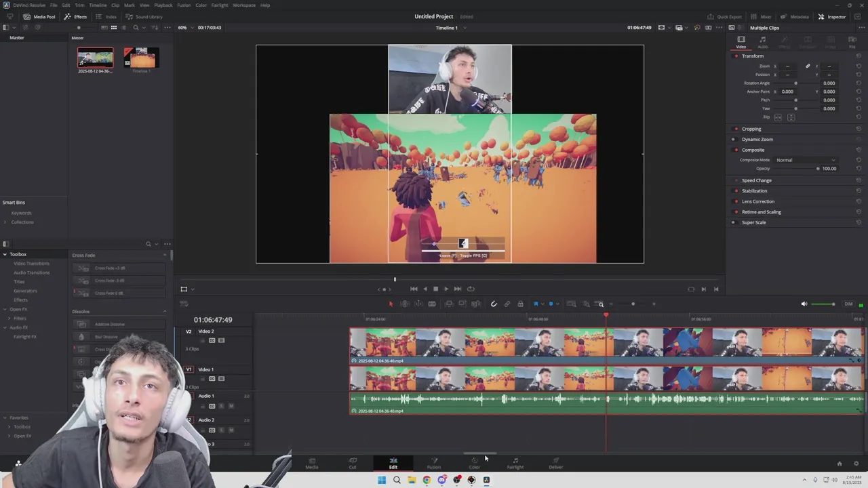Play in reverse in the viewer
Viewport: 868px width, 488px height.
(425, 289)
